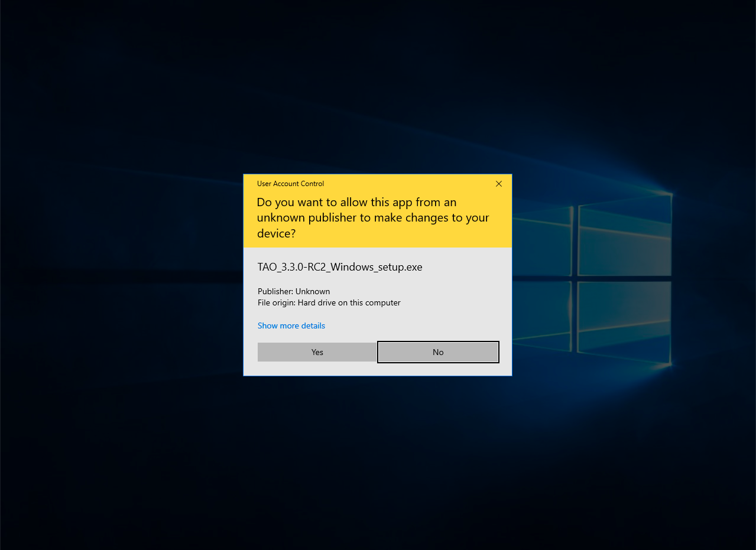This screenshot has height=550, width=756.
Task: Activate the blue Show more details text
Action: point(291,326)
